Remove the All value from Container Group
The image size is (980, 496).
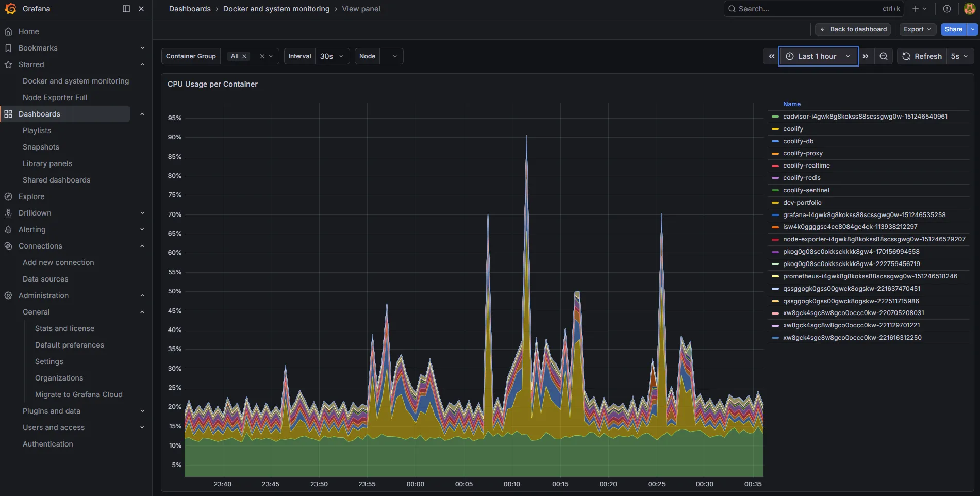(x=244, y=56)
